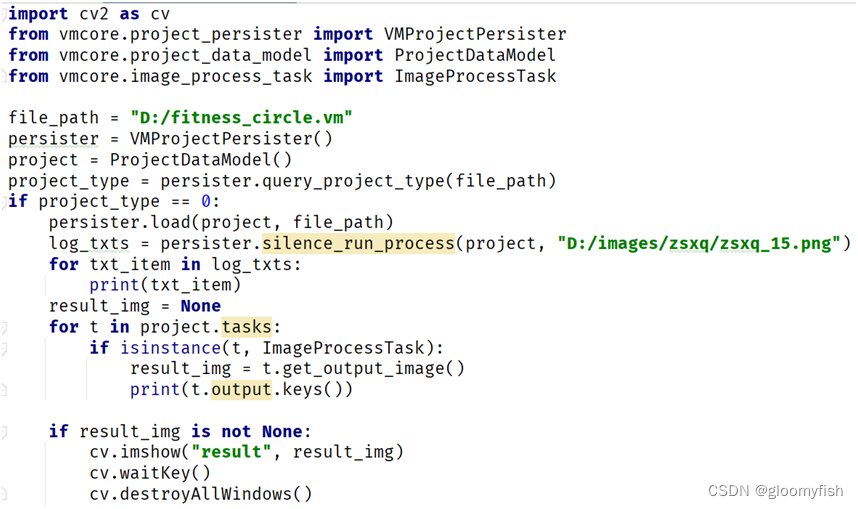Click 'log_txts' on its assignment line
858x509 pixels.
[89, 244]
